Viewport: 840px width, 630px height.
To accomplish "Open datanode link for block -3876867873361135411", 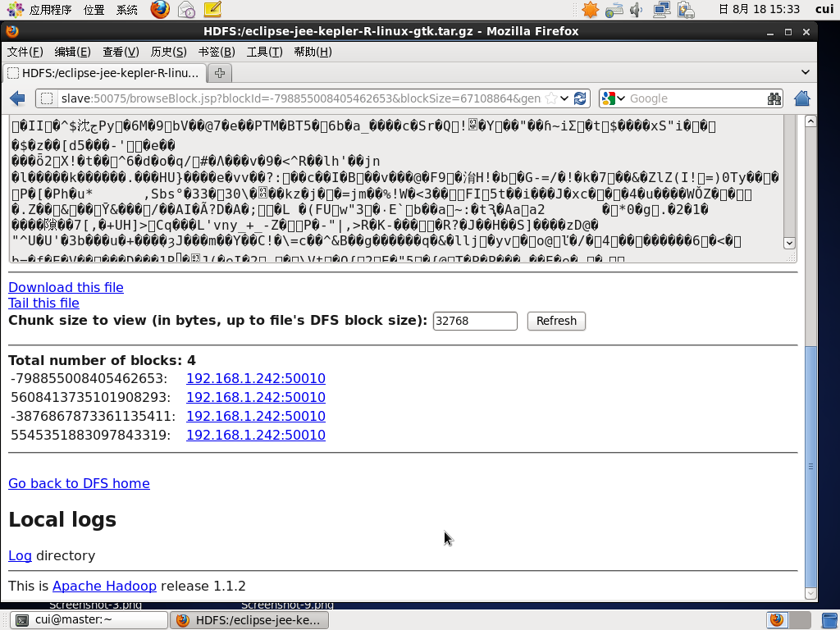I will pos(256,416).
